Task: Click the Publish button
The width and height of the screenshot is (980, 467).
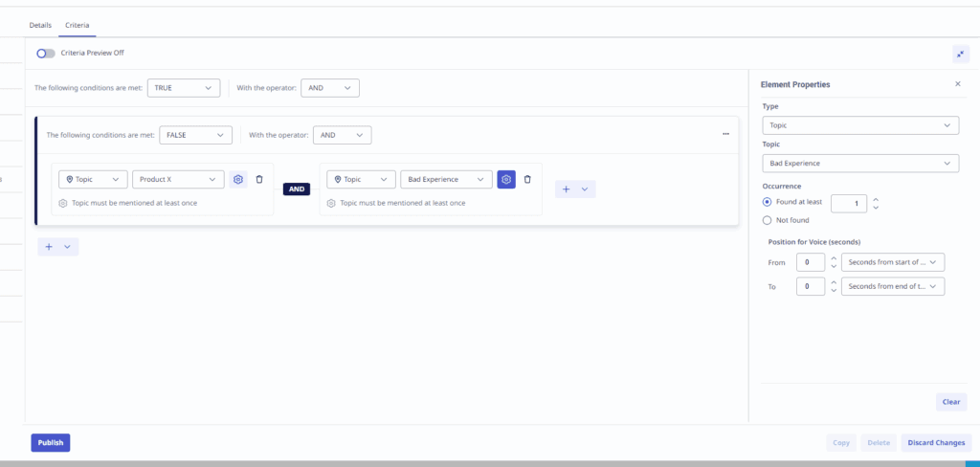Action: (x=51, y=442)
